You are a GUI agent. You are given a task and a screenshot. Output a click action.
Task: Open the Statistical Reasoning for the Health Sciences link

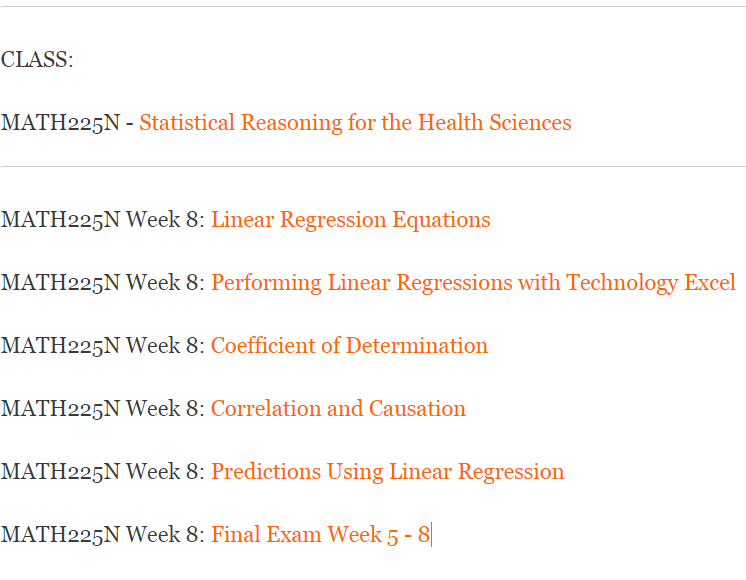click(355, 123)
